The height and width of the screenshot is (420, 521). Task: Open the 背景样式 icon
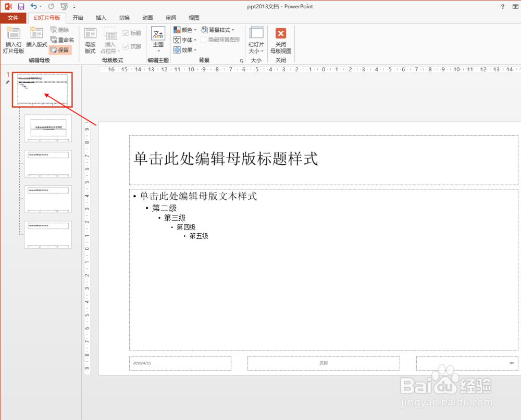218,30
